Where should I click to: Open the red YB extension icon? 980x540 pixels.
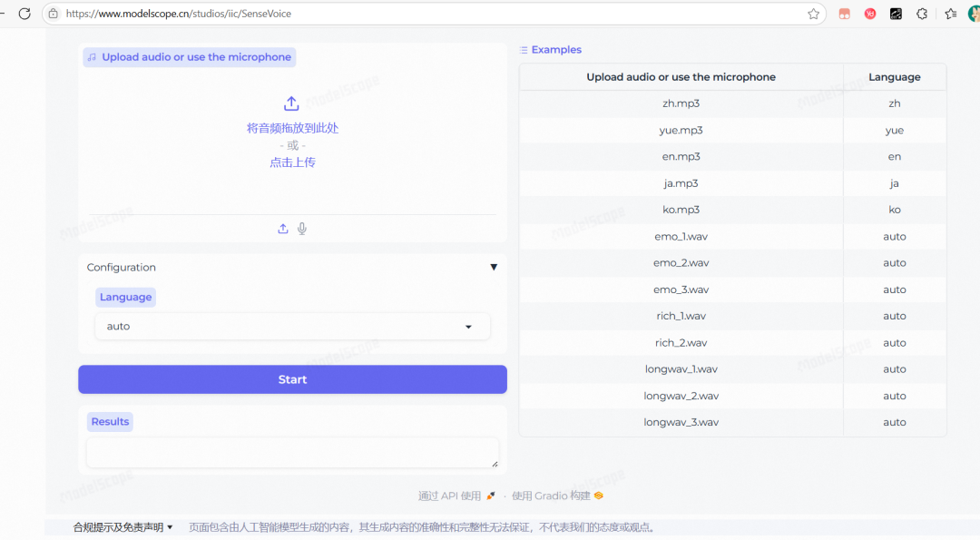click(x=869, y=14)
